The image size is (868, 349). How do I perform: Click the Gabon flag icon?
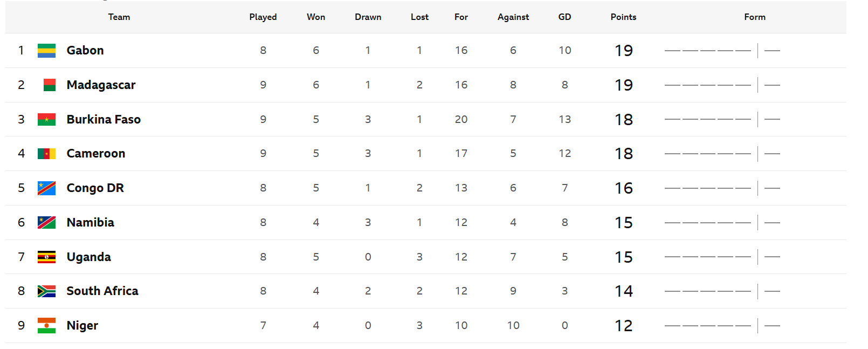tap(46, 51)
